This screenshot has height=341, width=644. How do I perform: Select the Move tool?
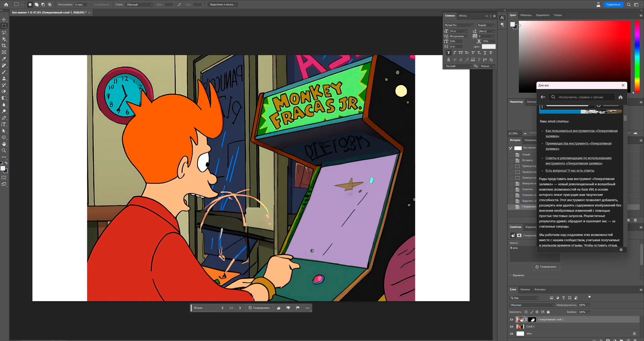coord(4,20)
